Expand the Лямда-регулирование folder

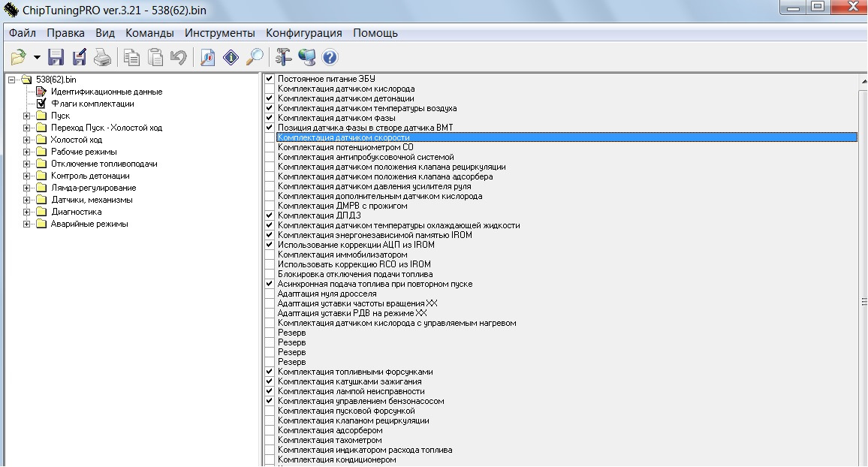coord(26,188)
